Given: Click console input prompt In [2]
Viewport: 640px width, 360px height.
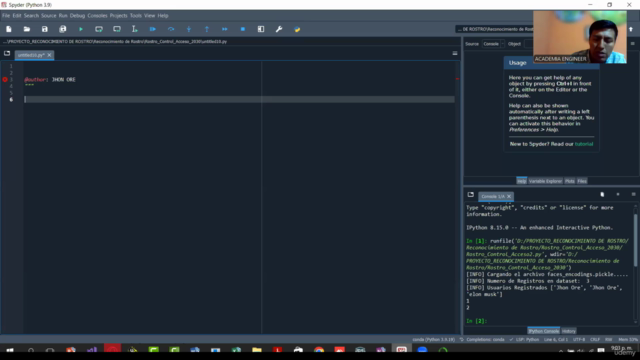Looking at the screenshot, I should point(476,321).
